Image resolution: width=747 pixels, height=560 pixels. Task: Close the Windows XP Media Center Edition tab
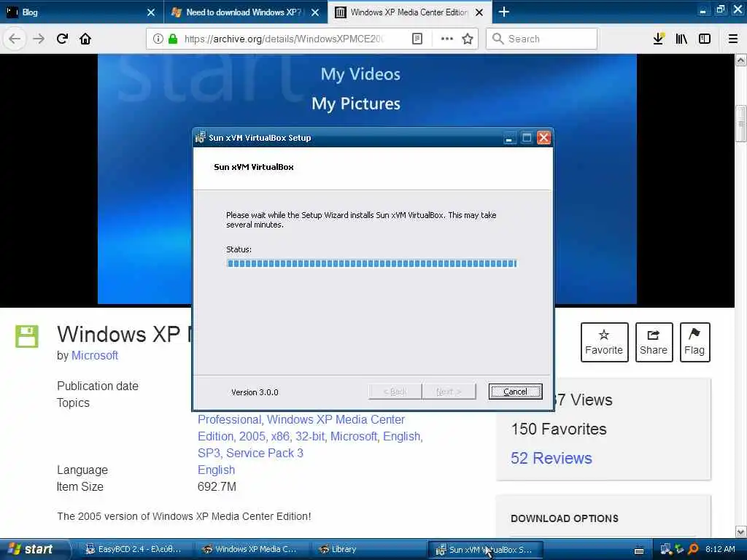[x=479, y=12]
